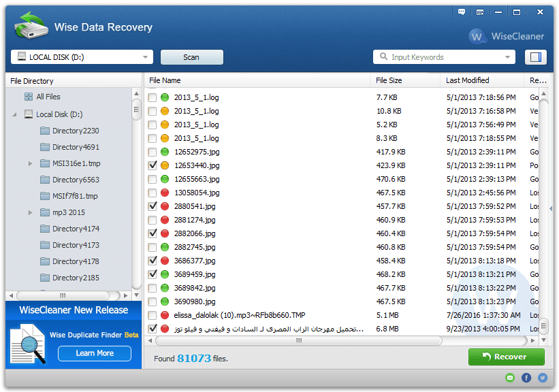Click the Local Disk (D:) drive icon in tree

[29, 114]
